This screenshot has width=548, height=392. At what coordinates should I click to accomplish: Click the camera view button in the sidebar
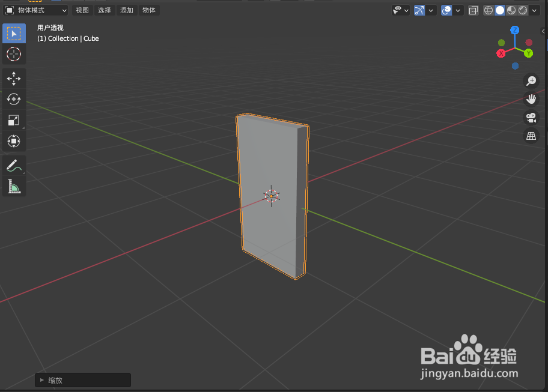pos(531,118)
